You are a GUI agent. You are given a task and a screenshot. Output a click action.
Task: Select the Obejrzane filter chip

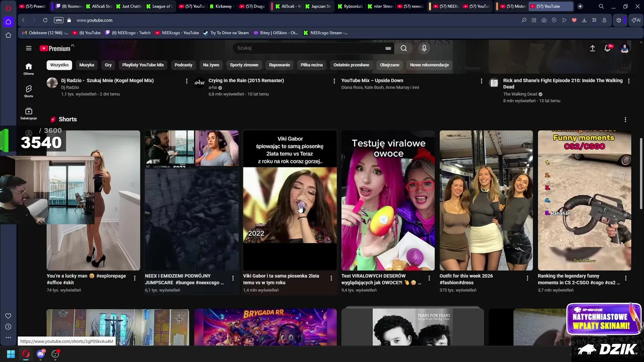[x=389, y=65]
